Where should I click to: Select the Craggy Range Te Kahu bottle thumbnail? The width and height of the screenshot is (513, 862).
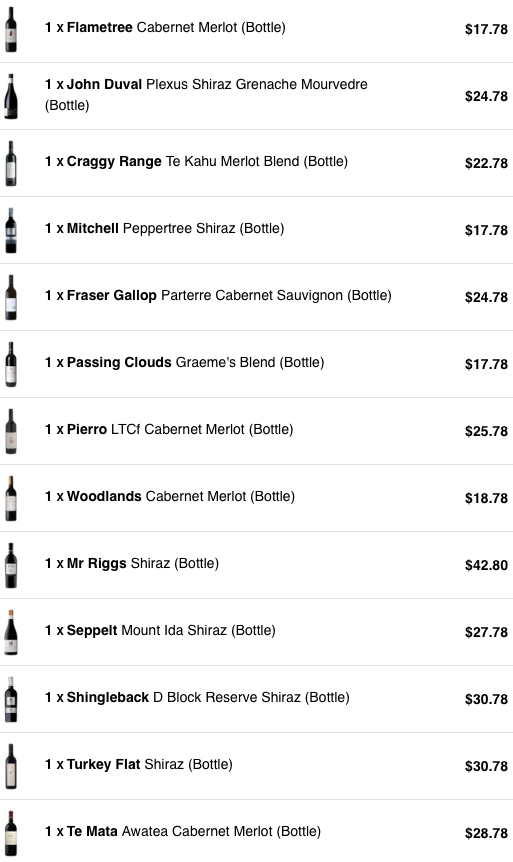pos(11,163)
